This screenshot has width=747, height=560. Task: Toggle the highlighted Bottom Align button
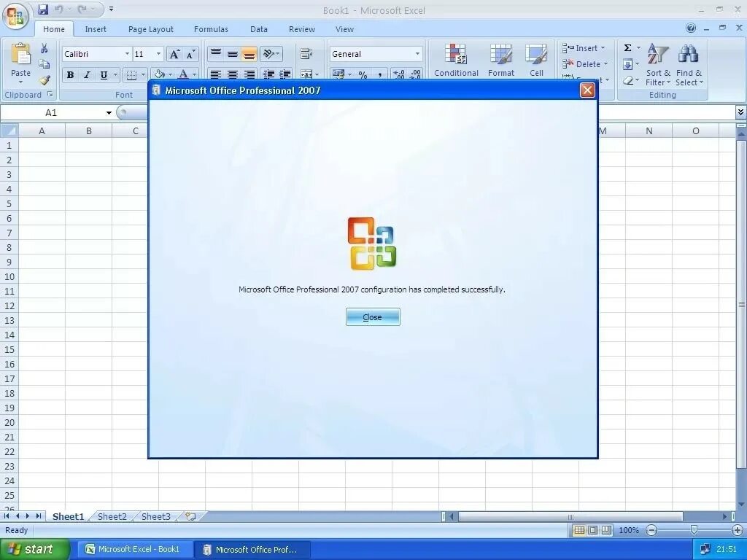click(249, 54)
